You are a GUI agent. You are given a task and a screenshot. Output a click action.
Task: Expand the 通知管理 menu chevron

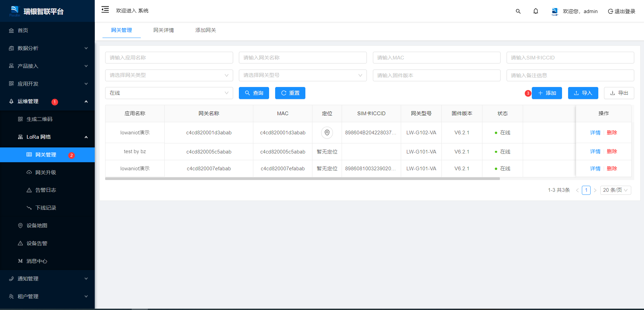coord(86,279)
